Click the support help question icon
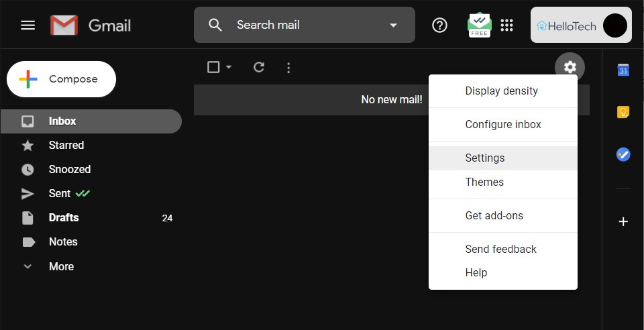644x330 pixels. click(x=439, y=25)
